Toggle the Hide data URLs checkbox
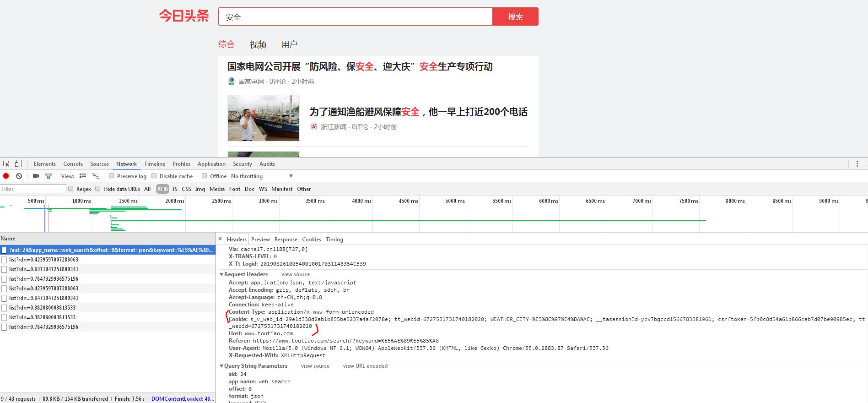868x403 pixels. pyautogui.click(x=97, y=189)
